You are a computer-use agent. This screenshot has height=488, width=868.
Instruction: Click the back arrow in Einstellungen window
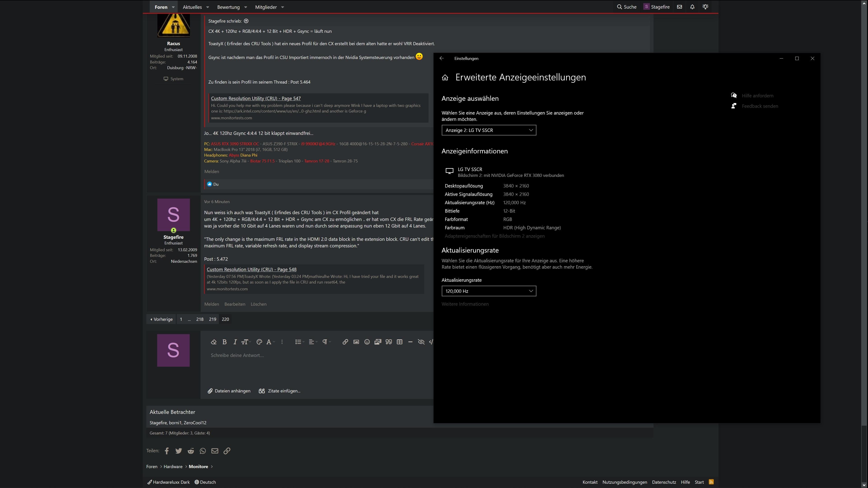(x=441, y=58)
